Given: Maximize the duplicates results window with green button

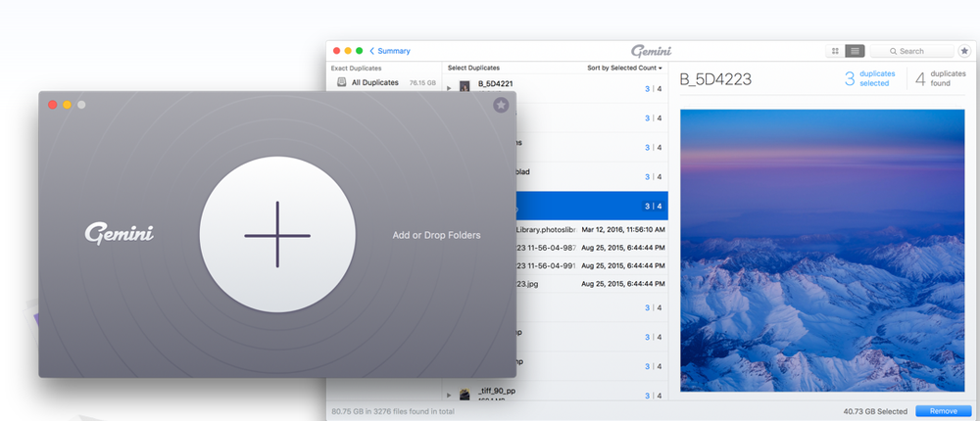Looking at the screenshot, I should [359, 51].
